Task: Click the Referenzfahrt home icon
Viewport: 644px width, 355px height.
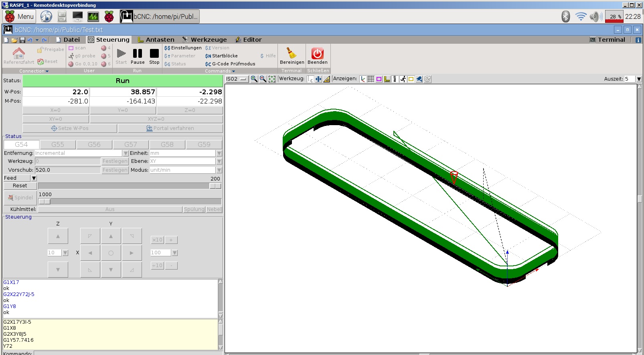Action: point(18,53)
